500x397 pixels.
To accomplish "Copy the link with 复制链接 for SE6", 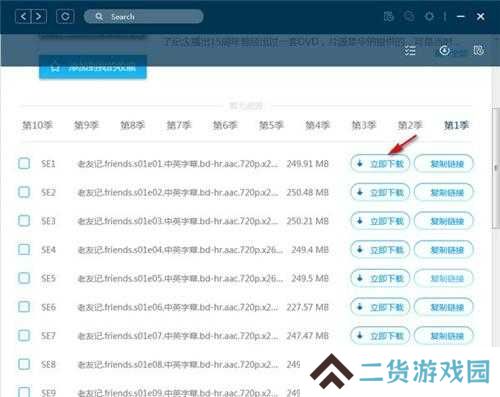I will click(x=444, y=307).
